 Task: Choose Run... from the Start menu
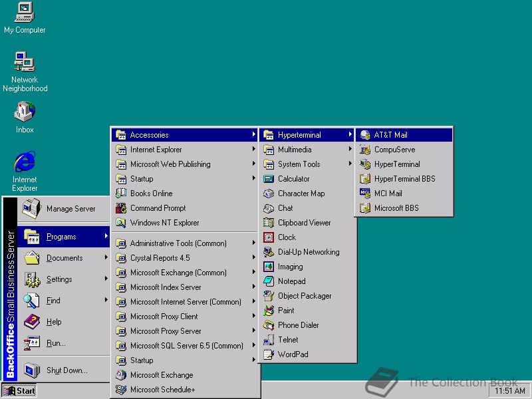[x=63, y=343]
